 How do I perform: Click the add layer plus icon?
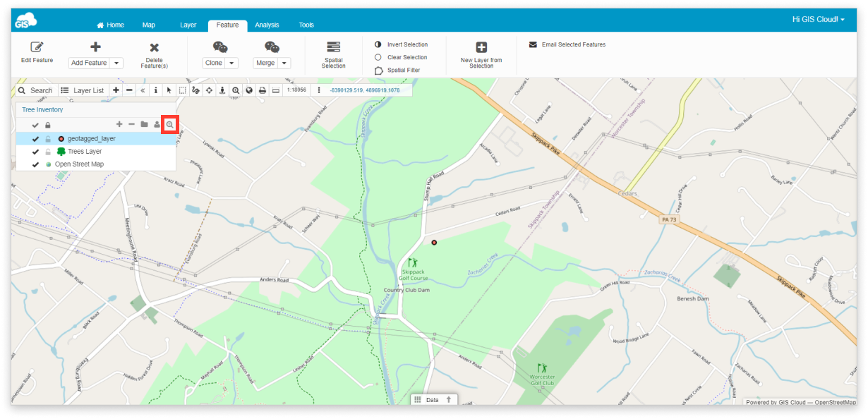(119, 124)
